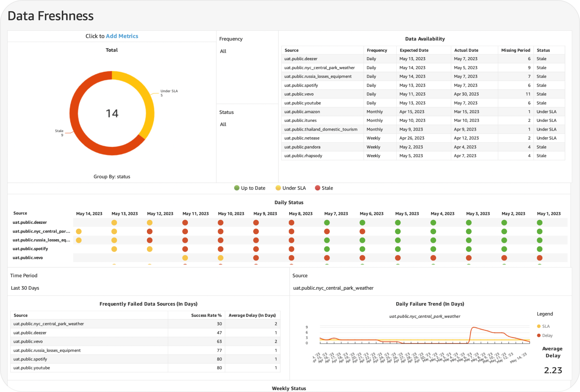Sort Data Availability by Missing Period header
Image resolution: width=580 pixels, height=392 pixels.
515,50
